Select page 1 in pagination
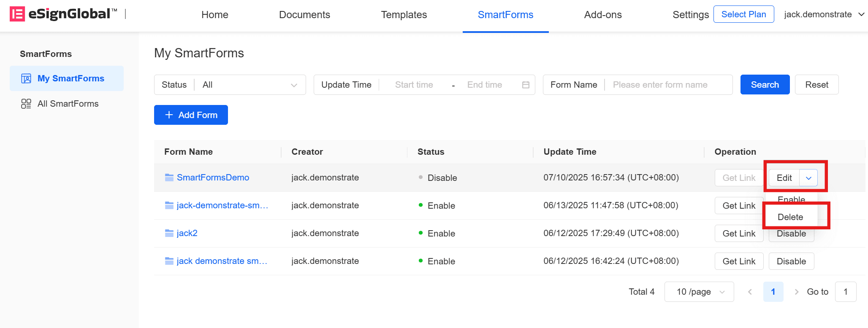This screenshot has width=868, height=328. [x=773, y=292]
